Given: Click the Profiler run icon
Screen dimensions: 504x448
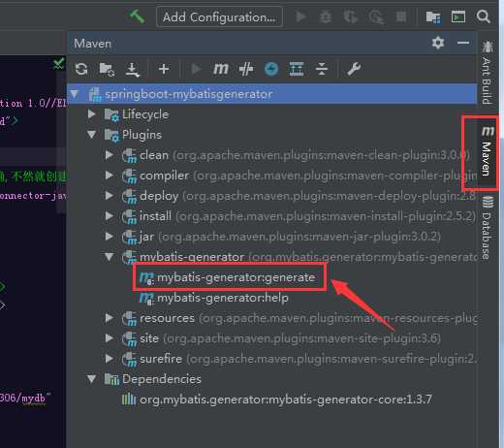Looking at the screenshot, I should (x=376, y=16).
